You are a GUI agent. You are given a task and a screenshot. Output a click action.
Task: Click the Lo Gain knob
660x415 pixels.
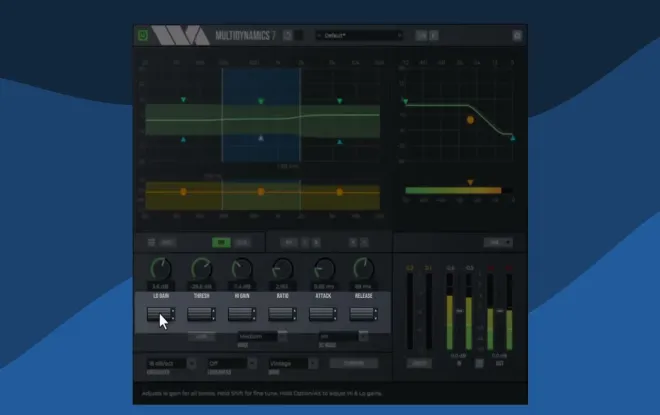click(161, 269)
